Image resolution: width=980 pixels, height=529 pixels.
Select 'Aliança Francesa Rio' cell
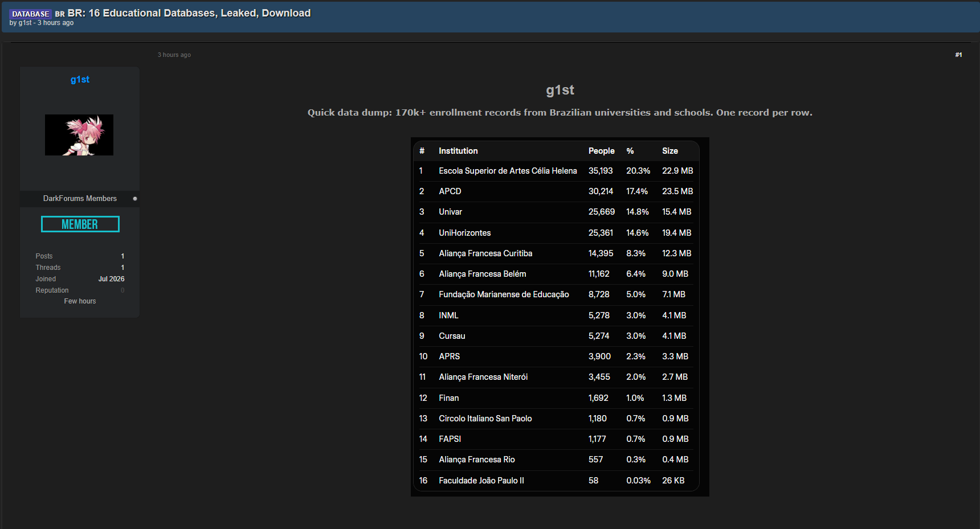(477, 460)
